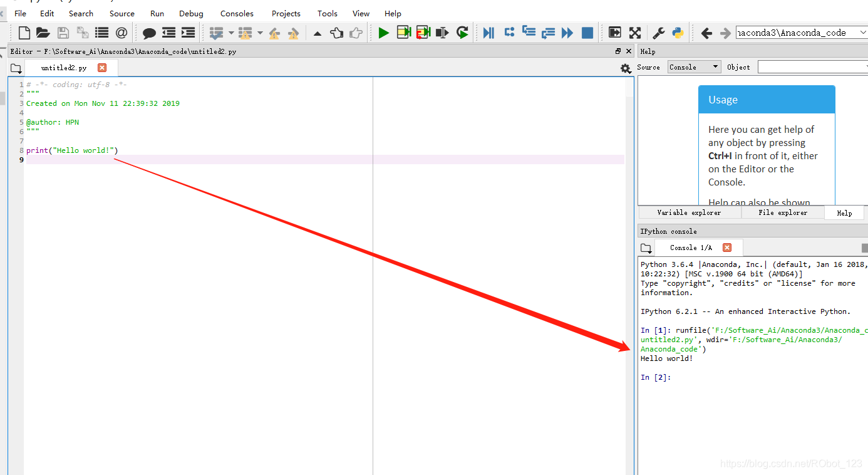Go back with left arrow
Image resolution: width=868 pixels, height=475 pixels.
coord(706,33)
